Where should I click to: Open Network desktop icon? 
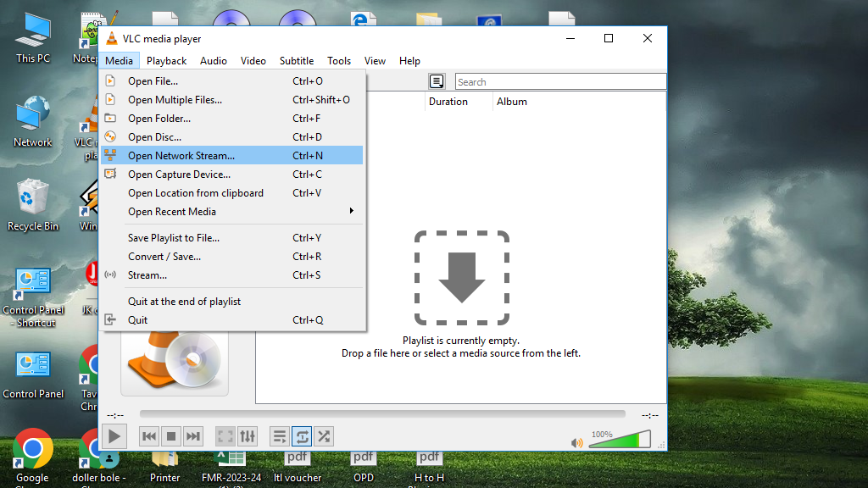point(33,121)
